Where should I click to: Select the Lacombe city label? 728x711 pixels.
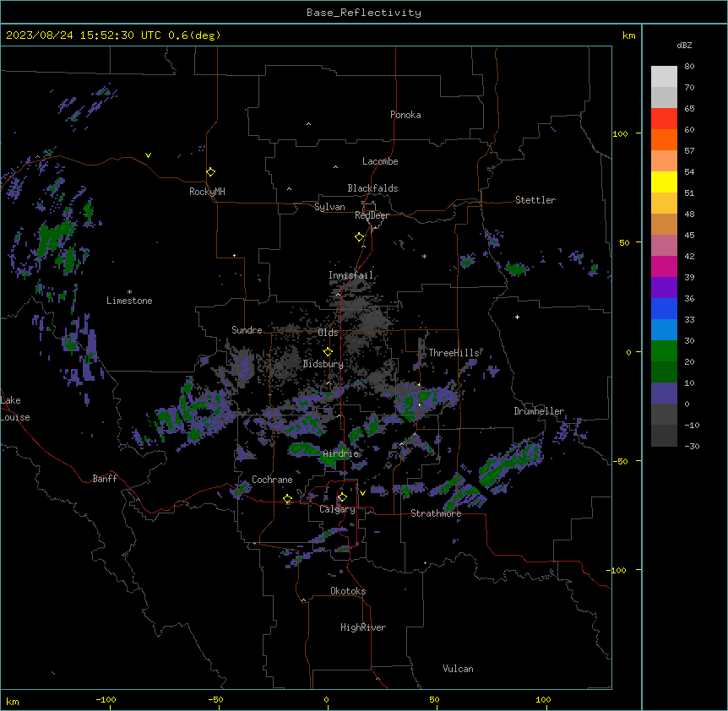point(380,161)
